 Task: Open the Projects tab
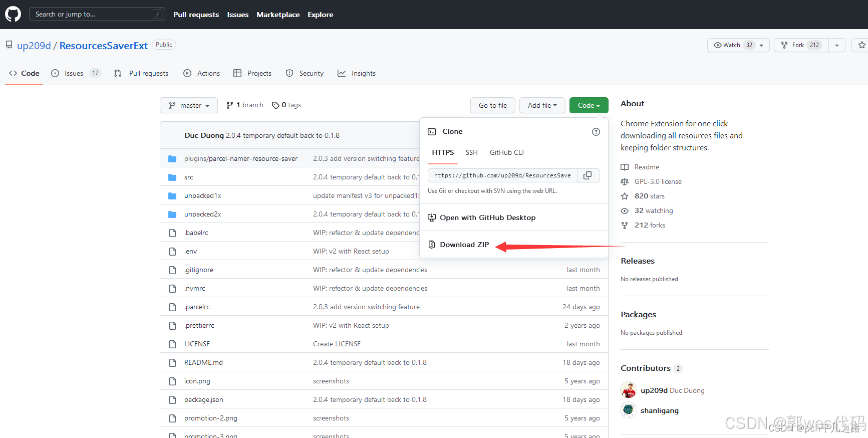pos(252,73)
